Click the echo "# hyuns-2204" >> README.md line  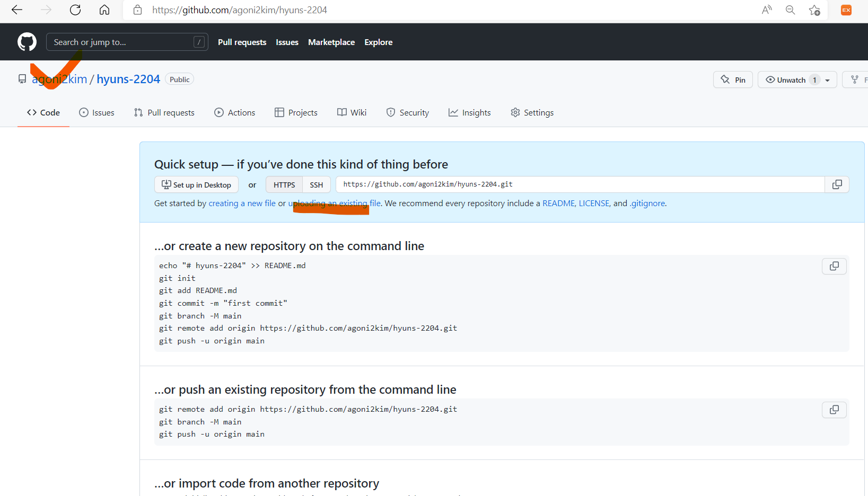click(x=232, y=265)
